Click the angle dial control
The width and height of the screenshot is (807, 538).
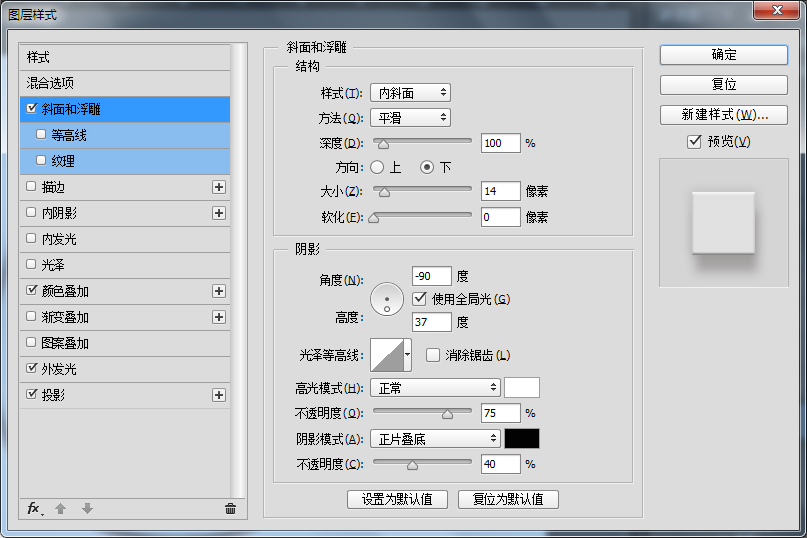click(387, 299)
